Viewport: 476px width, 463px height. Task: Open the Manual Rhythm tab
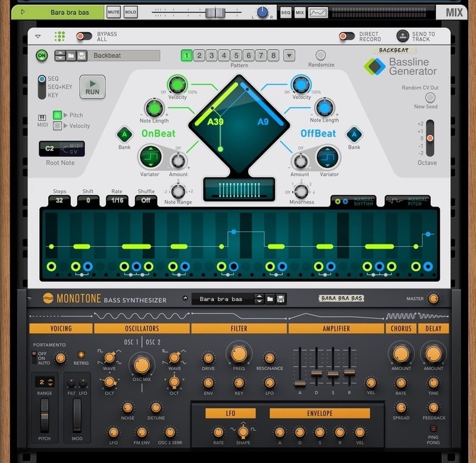353,202
